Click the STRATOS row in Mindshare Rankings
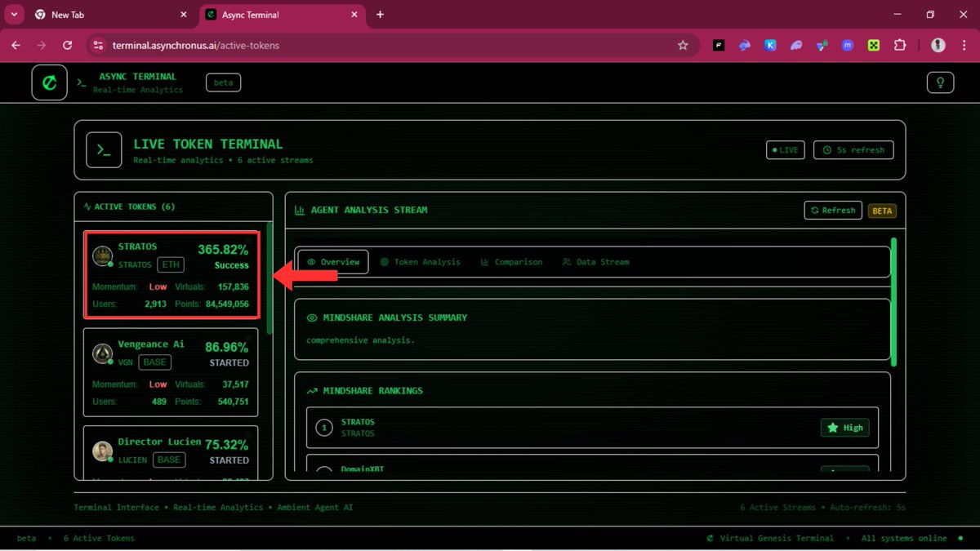980x551 pixels. pyautogui.click(x=592, y=428)
